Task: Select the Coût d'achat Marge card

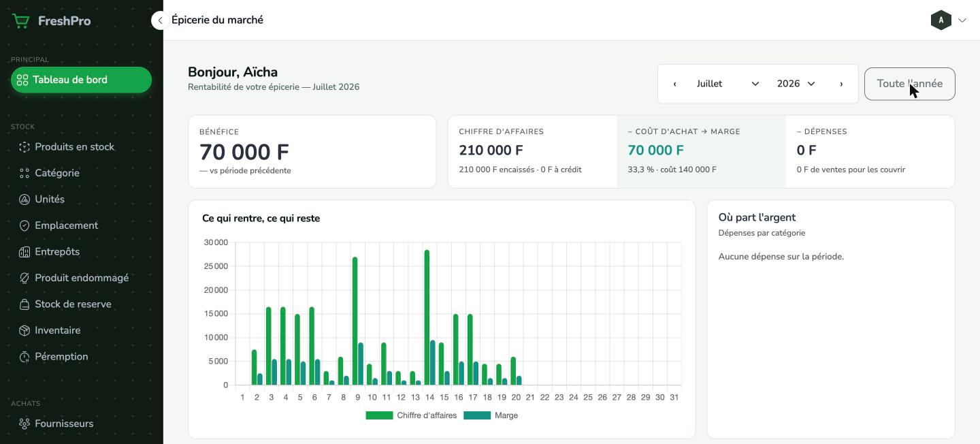Action: [x=701, y=151]
